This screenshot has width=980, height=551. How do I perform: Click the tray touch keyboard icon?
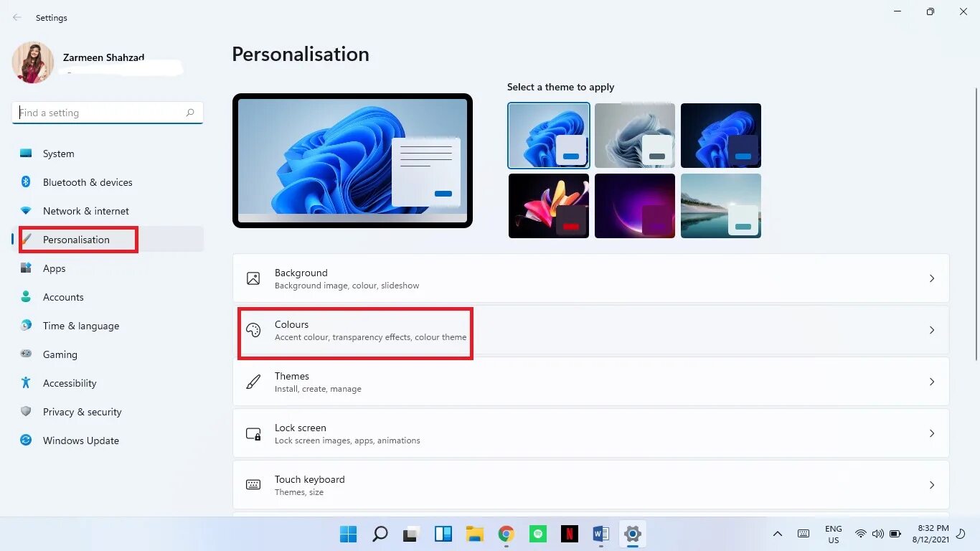(804, 534)
